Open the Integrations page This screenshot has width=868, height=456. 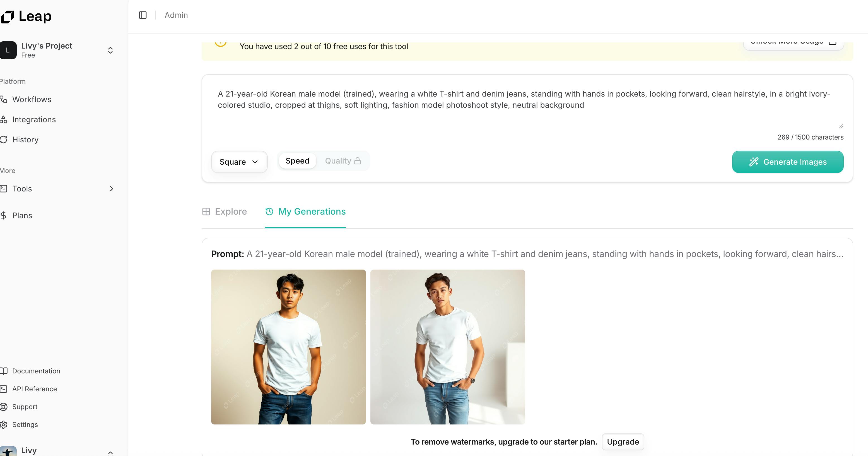34,120
